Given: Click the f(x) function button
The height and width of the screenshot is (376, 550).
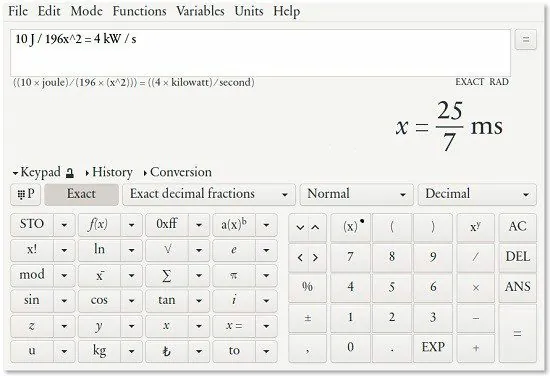Looking at the screenshot, I should [99, 224].
